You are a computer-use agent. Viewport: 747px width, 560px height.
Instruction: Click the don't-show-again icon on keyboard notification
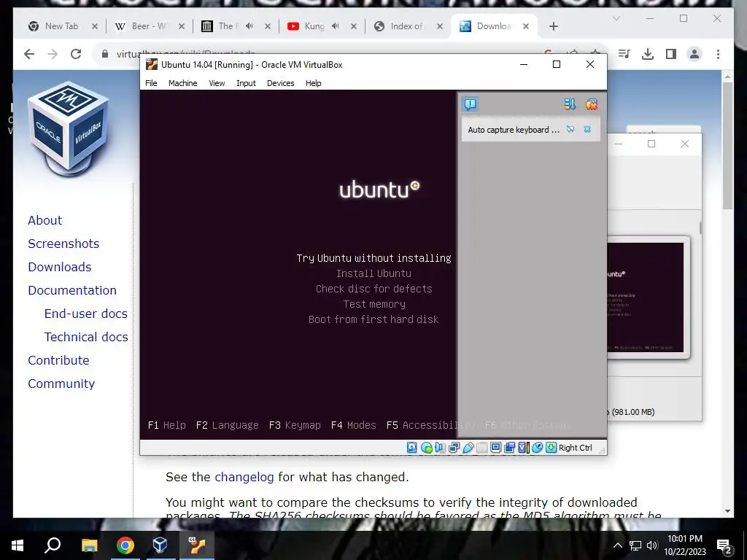pyautogui.click(x=570, y=130)
